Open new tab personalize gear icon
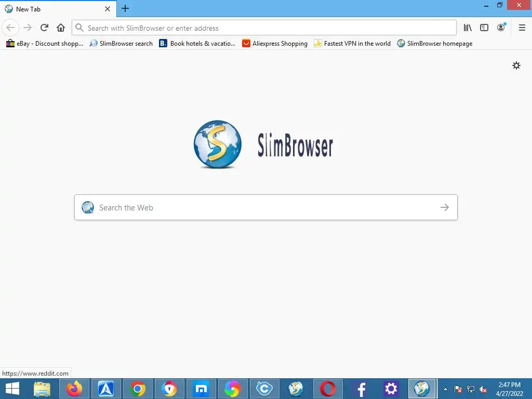The image size is (532, 399). click(516, 65)
